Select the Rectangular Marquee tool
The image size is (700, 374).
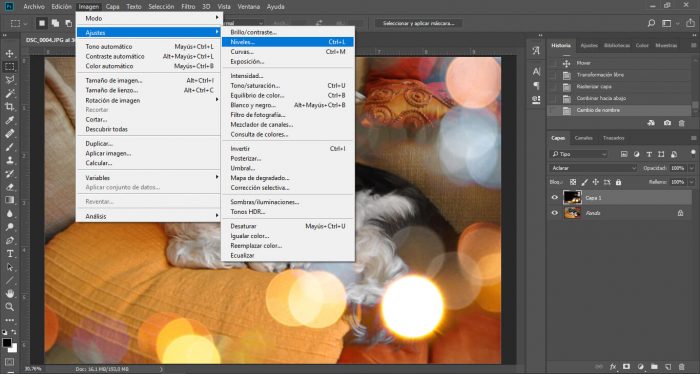[9, 67]
